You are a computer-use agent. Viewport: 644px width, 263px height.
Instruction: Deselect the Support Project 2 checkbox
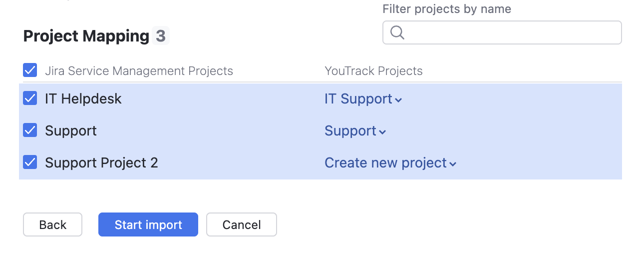tap(30, 162)
